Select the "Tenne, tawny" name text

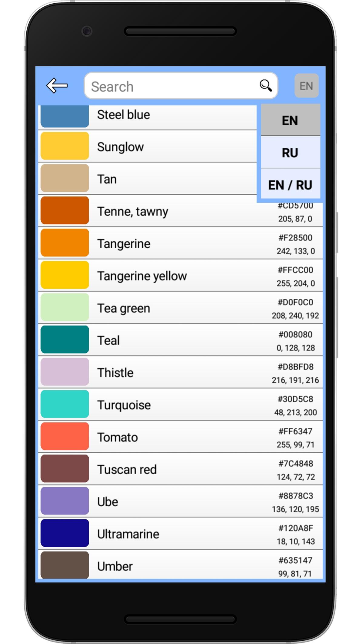point(132,212)
